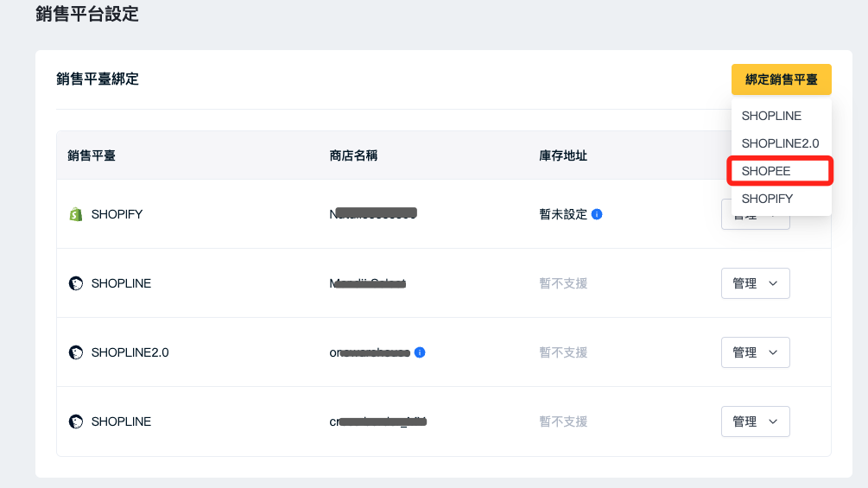
Task: Click the Shopify bag icon
Action: click(x=76, y=214)
